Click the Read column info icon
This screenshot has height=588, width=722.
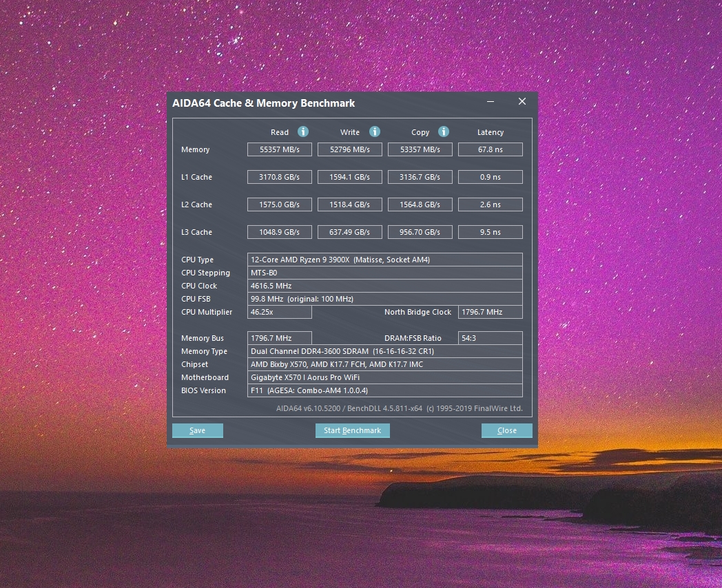[303, 132]
